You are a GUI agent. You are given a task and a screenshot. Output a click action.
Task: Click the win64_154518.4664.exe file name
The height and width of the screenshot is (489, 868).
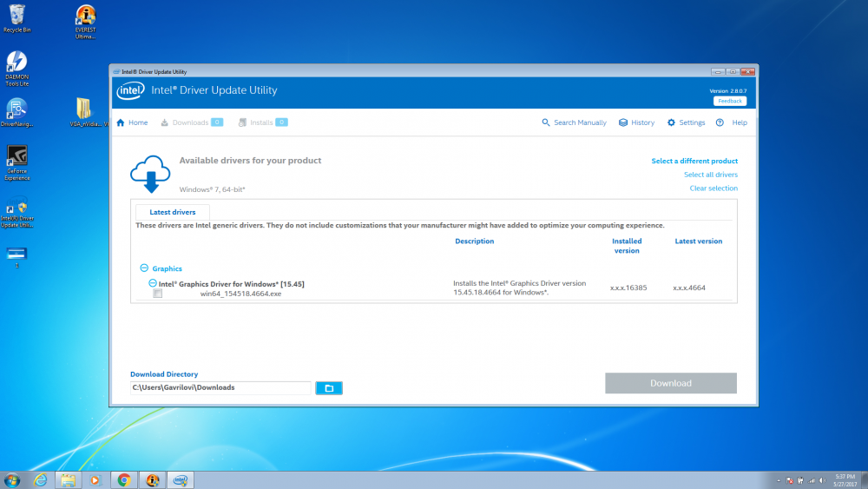pyautogui.click(x=240, y=294)
